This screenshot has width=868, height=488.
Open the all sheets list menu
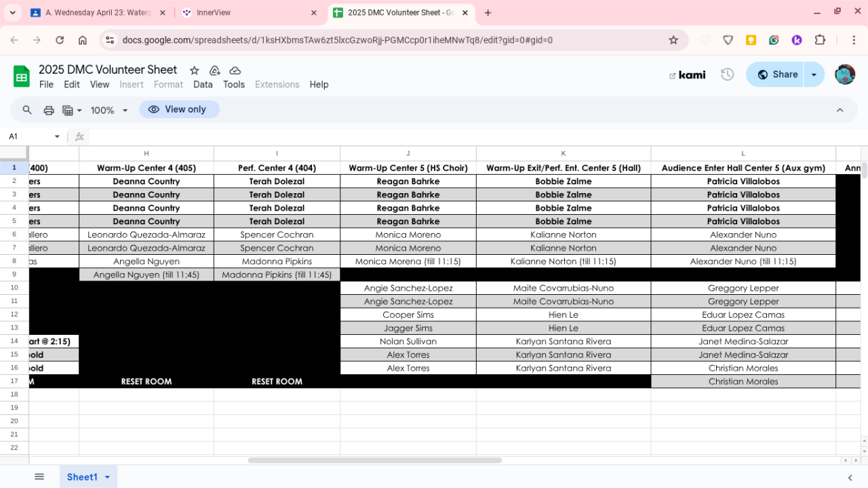tap(39, 477)
